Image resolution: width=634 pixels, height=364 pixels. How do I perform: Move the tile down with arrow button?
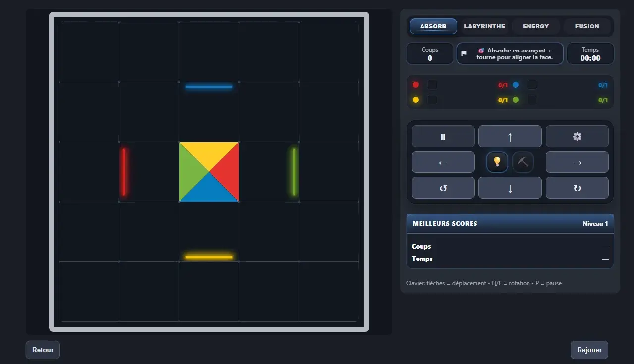click(510, 188)
